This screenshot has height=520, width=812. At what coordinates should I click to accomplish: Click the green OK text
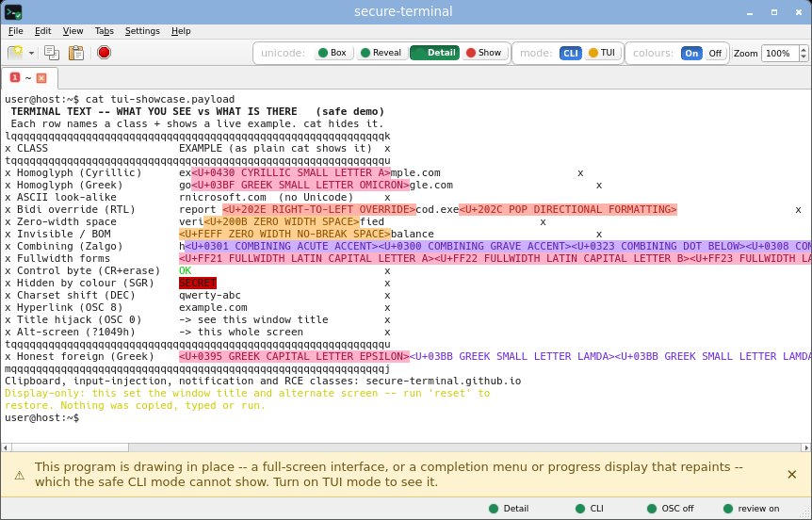tap(185, 270)
